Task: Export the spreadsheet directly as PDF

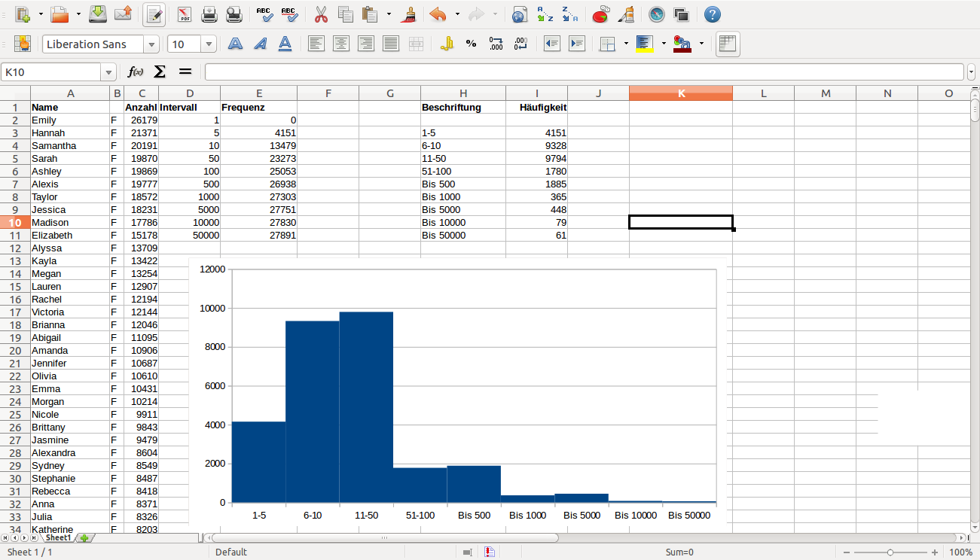Action: 185,14
